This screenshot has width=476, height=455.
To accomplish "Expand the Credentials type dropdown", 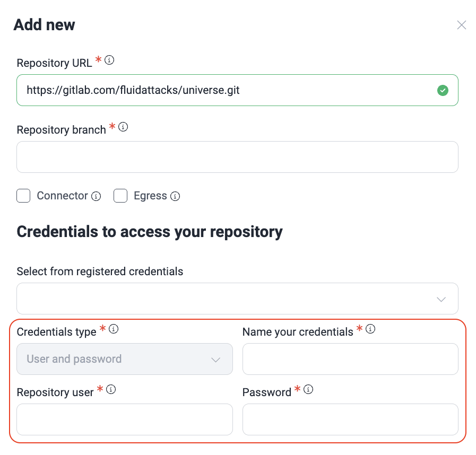I will 125,359.
